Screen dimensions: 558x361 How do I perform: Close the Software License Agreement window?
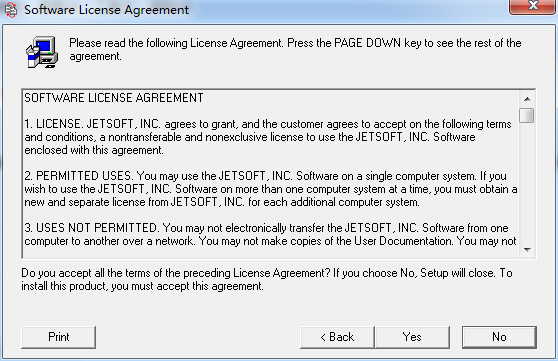coord(533,6)
